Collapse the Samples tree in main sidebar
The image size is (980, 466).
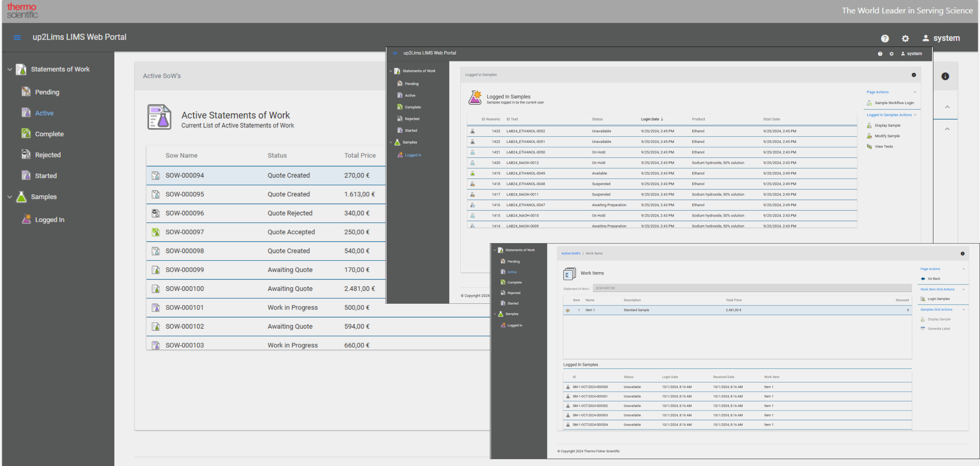tap(10, 197)
